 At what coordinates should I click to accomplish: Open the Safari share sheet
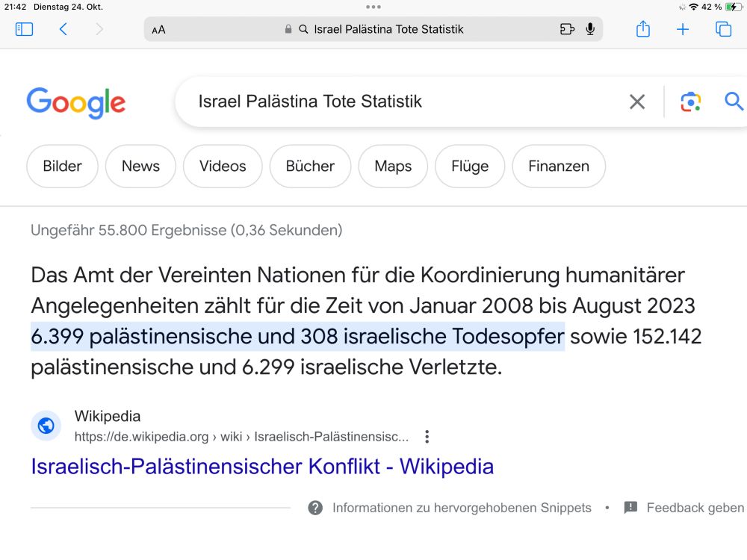pyautogui.click(x=643, y=29)
